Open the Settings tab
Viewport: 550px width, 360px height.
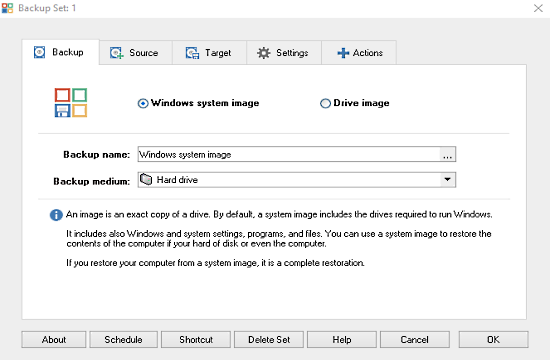[284, 53]
